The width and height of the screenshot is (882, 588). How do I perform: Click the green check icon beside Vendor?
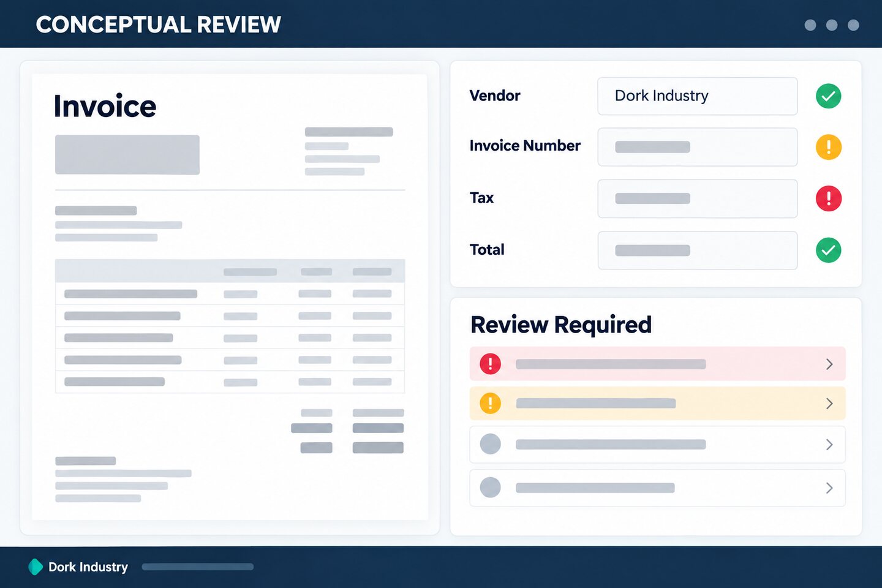[x=828, y=96]
